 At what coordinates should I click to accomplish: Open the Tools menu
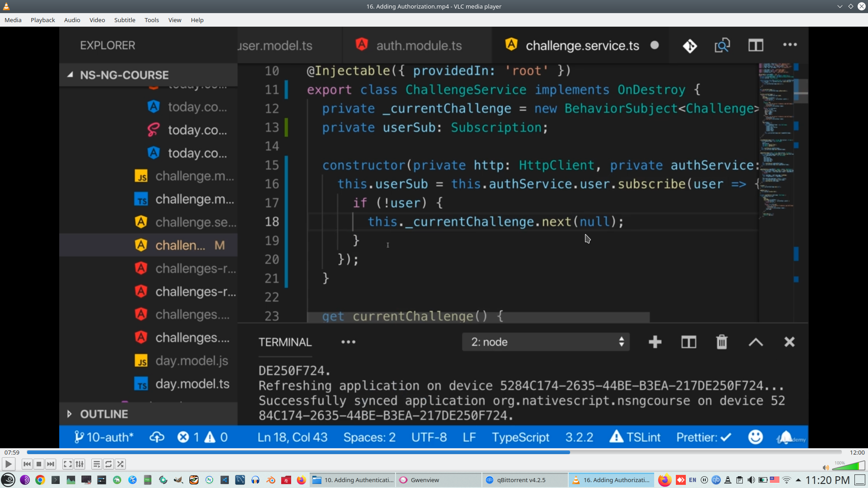click(151, 20)
